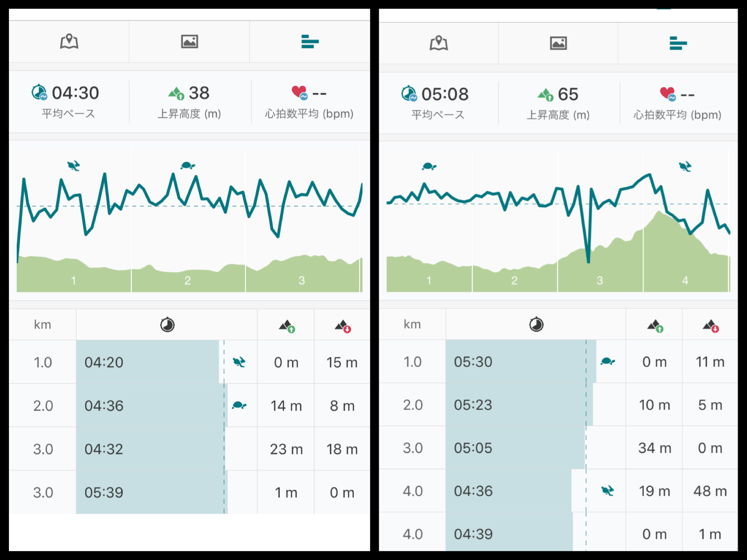Select the splits chart tab in right panel
This screenshot has height=560, width=747.
[678, 43]
